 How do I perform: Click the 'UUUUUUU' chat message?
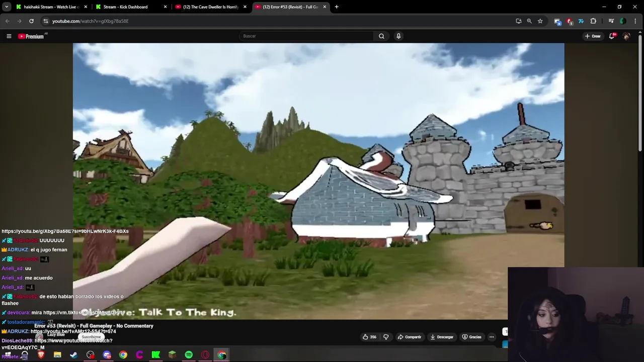52,240
